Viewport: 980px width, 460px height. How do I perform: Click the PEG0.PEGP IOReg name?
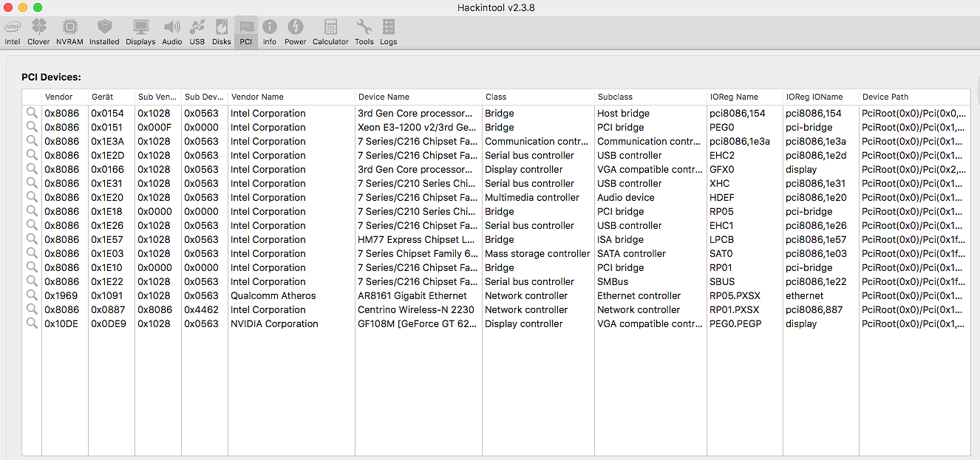click(735, 323)
